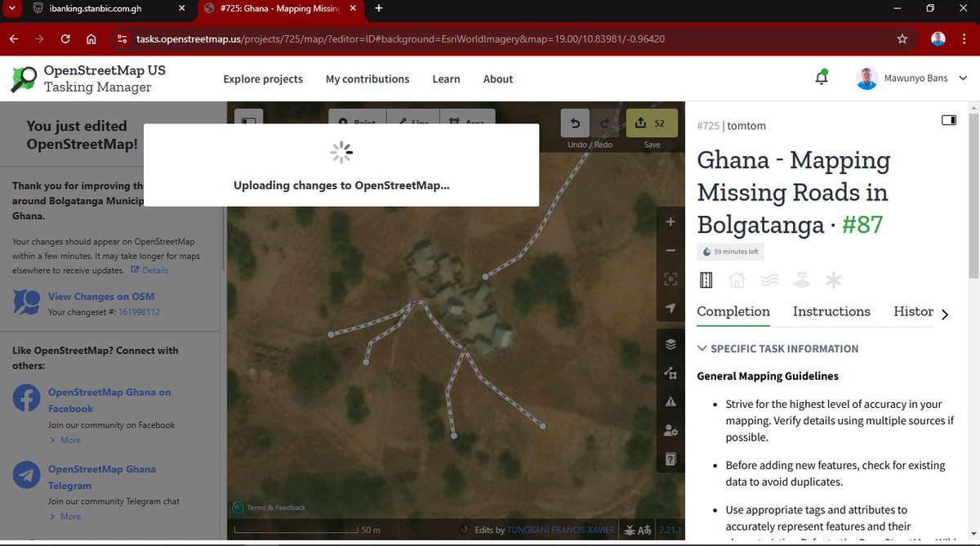The image size is (980, 546).
Task: Zoom in using the map plus button
Action: (x=670, y=222)
